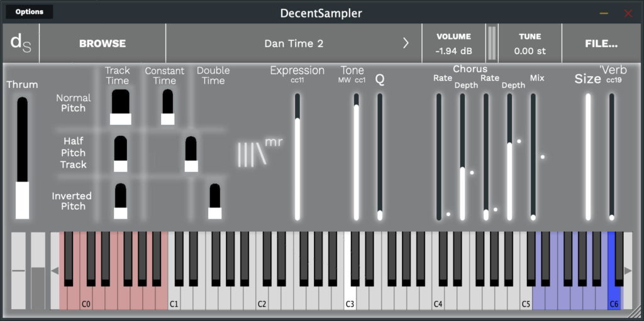Minimize the DecentSampler window
The image size is (644, 321).
pyautogui.click(x=604, y=13)
